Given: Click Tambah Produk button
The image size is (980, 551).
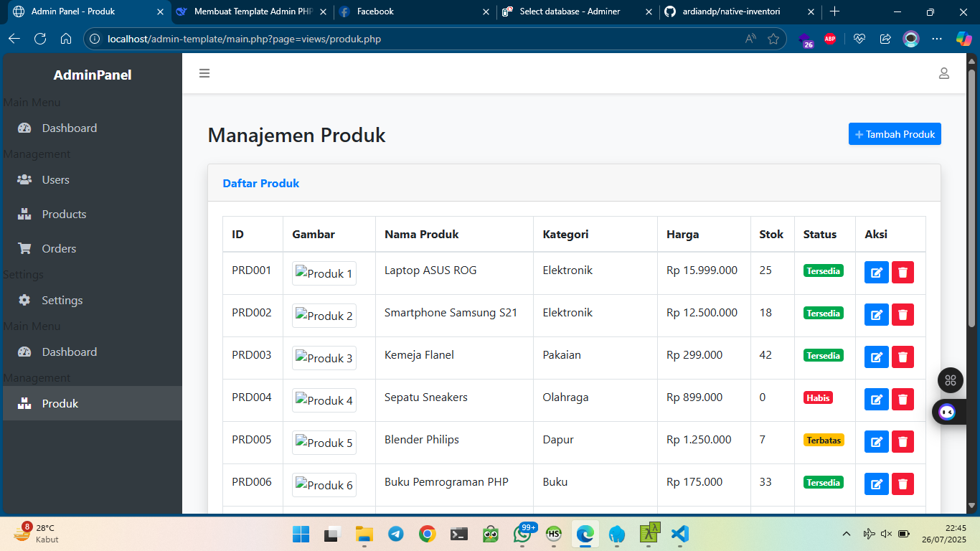Looking at the screenshot, I should 895,134.
